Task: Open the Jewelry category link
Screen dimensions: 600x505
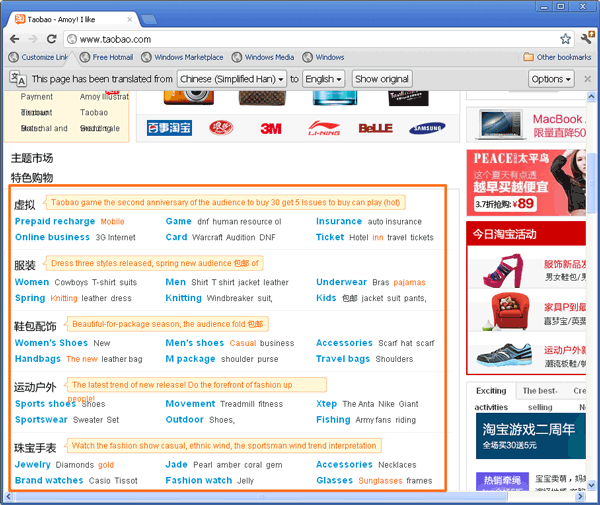Action: [x=33, y=464]
